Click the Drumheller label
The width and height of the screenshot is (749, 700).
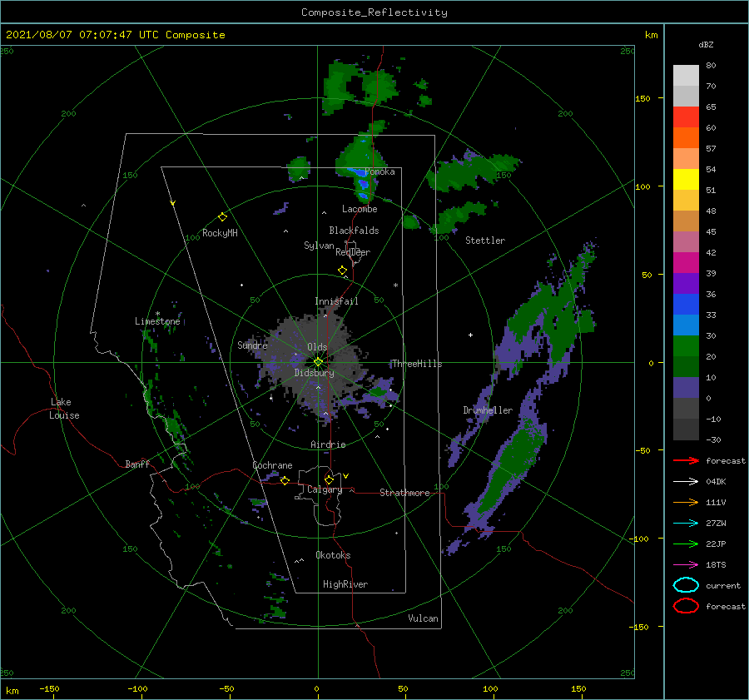pos(488,410)
